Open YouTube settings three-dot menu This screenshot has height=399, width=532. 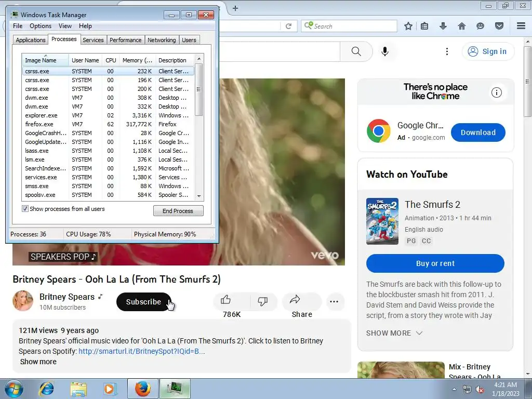click(447, 51)
